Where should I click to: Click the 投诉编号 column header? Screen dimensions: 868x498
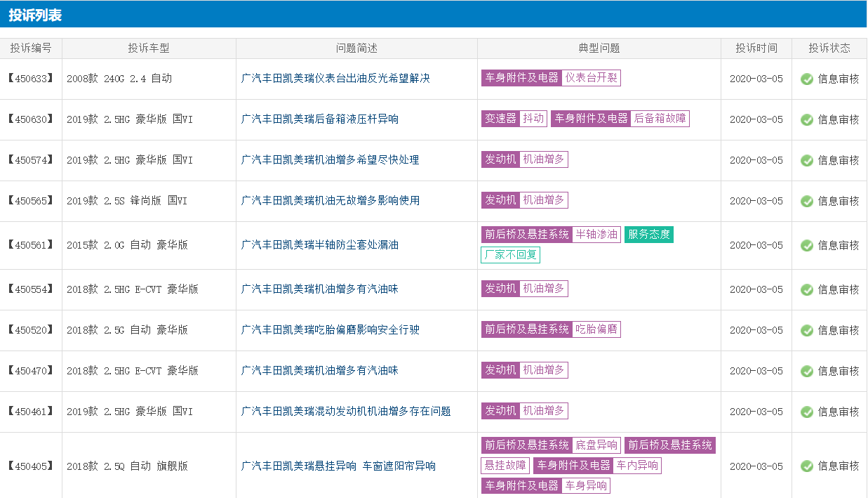pos(31,48)
